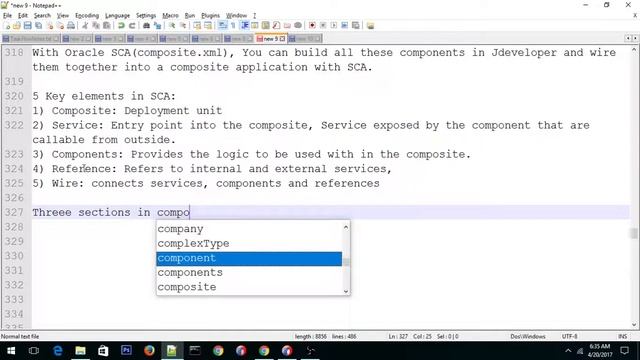The image size is (640, 360).
Task: Click the Zoom Out toolbar icon
Action: (183, 26)
